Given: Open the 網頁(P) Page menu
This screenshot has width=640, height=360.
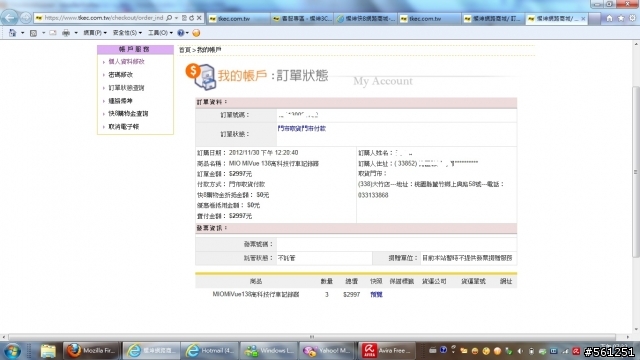Looking at the screenshot, I should [x=95, y=33].
